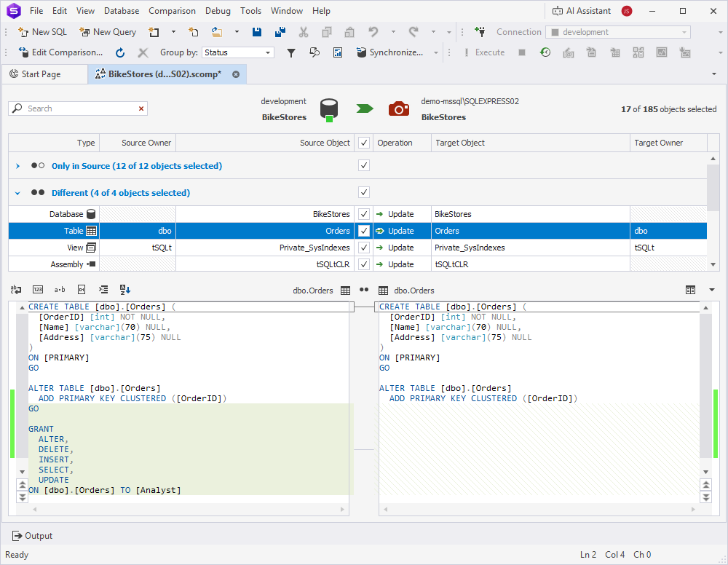Viewport: 728px width, 565px height.
Task: Toggle whitespace display icon in diff toolbar
Action: point(60,290)
